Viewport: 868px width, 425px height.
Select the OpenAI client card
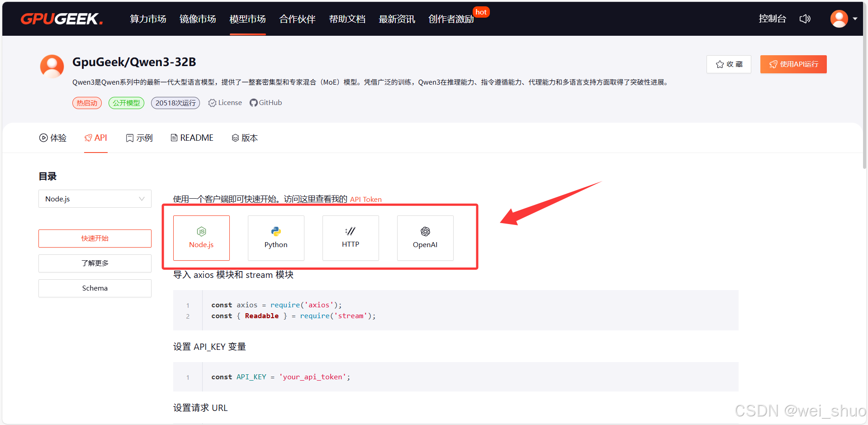pos(425,238)
